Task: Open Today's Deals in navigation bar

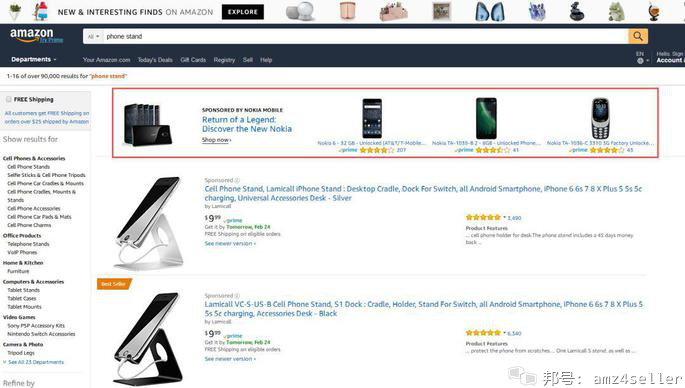Action: point(155,60)
